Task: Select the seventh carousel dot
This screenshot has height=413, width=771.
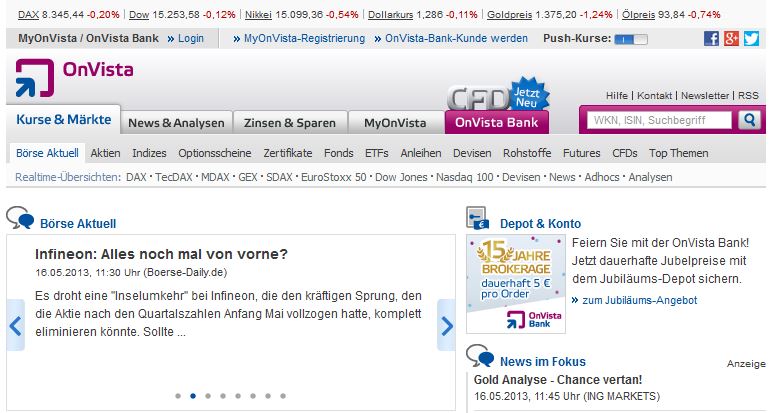Action: pos(268,396)
